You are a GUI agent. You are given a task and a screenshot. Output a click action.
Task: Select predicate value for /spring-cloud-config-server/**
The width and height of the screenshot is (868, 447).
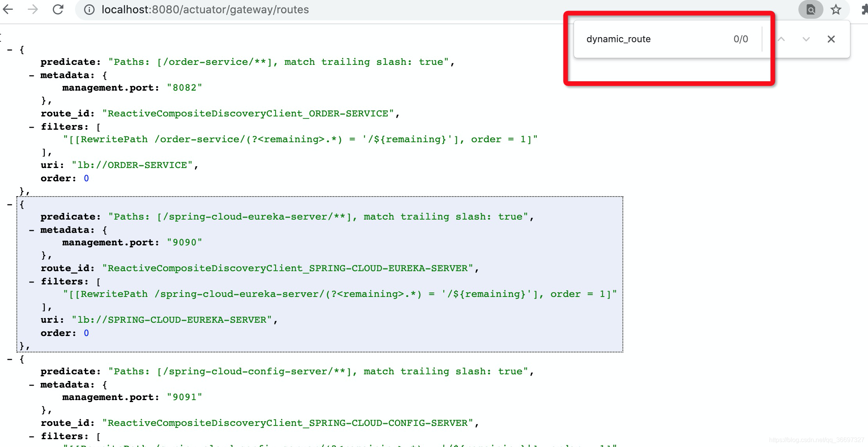pos(318,372)
